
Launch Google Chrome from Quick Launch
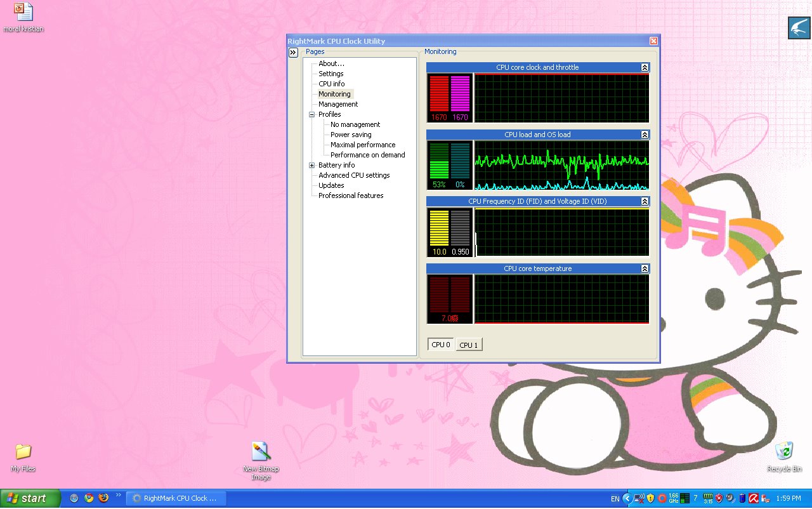pyautogui.click(x=89, y=498)
